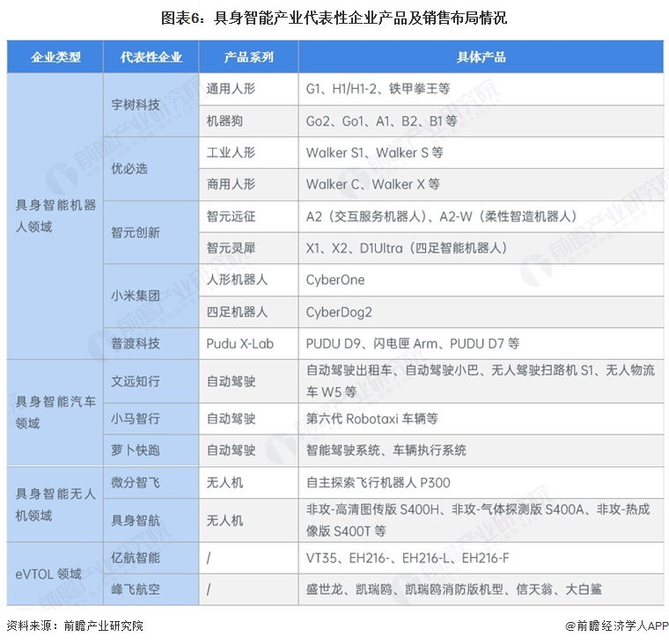This screenshot has height=644, width=669.
Task: Click the 资料来源：前瞻产业研究院 source note
Action: 75,626
